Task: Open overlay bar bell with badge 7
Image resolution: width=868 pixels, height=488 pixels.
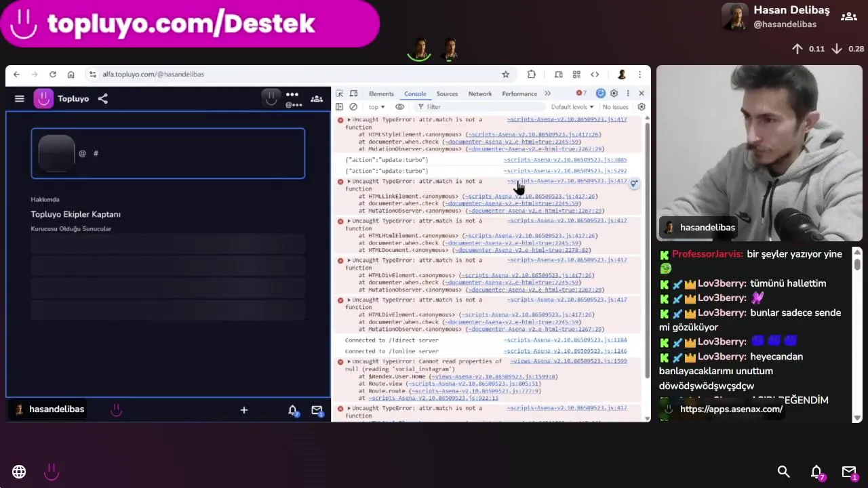Action: [x=817, y=472]
